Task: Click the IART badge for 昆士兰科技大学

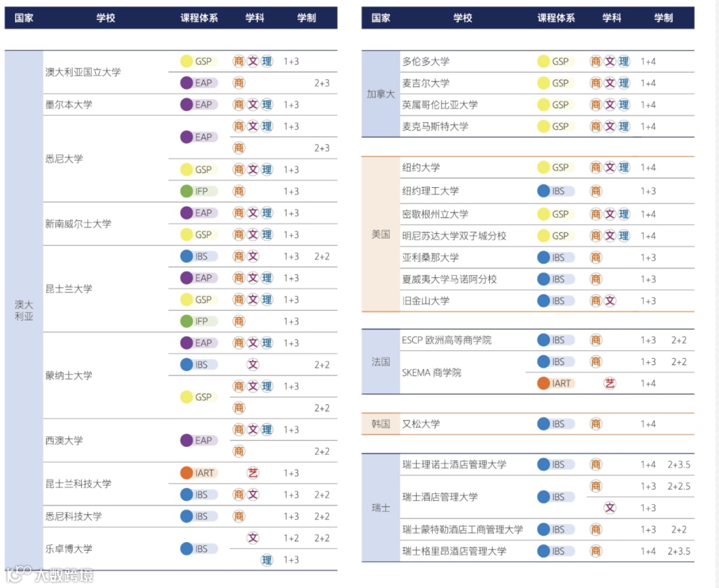Action: tap(198, 473)
